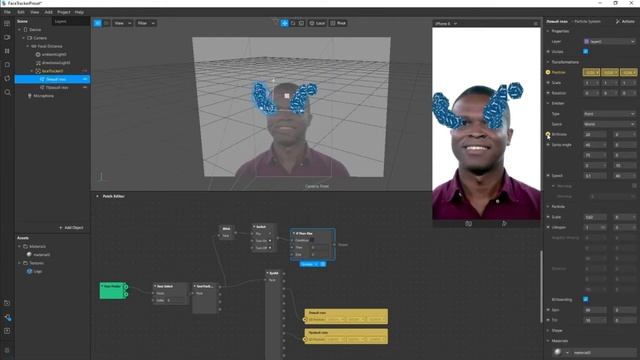Click the Add Object button
This screenshot has width=640, height=360.
click(71, 228)
